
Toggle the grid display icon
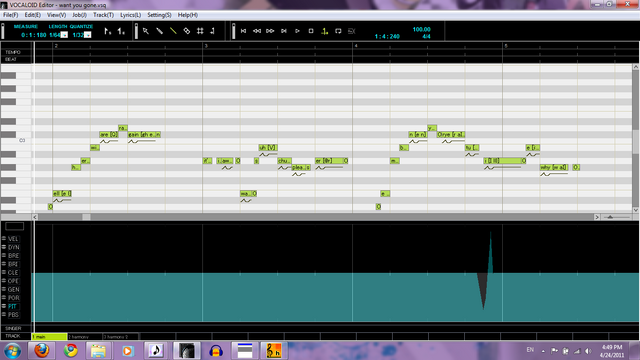200,31
